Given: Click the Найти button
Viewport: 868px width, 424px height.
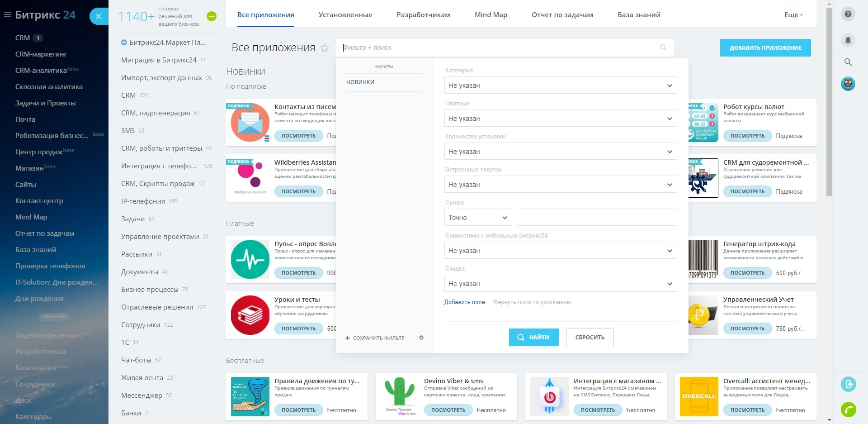Looking at the screenshot, I should coord(534,338).
